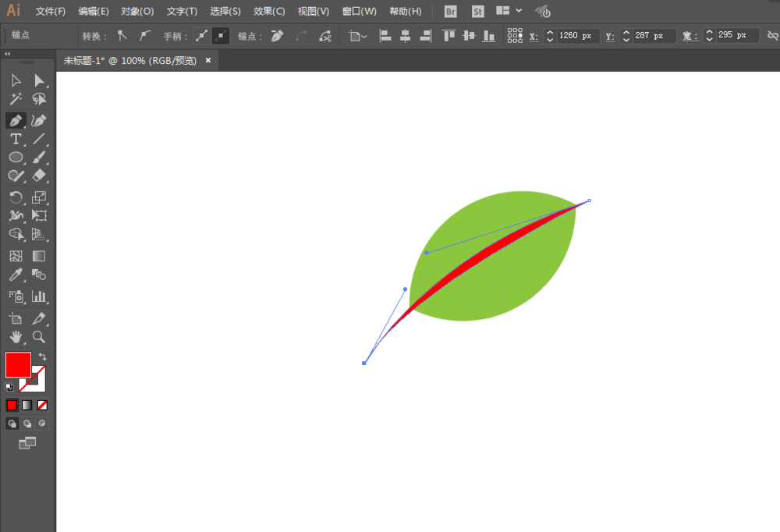Screen dimensions: 780x532
Task: Enable Draw Normal mode
Action: point(12,424)
